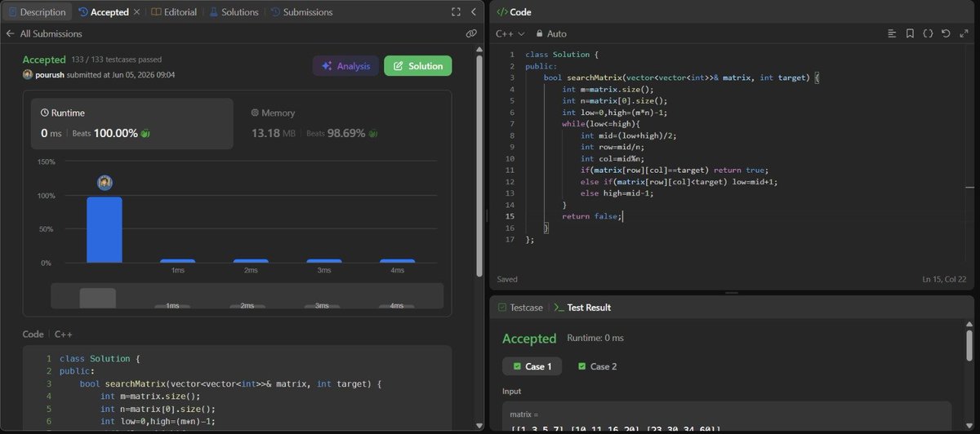Click the chip icon next to Memory
The height and width of the screenshot is (434, 980).
[x=255, y=113]
